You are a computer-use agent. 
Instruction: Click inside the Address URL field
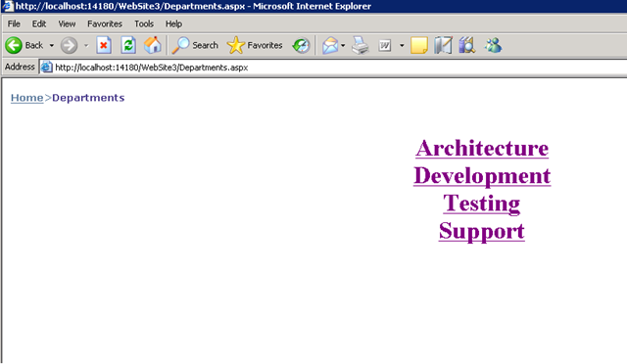coord(340,68)
